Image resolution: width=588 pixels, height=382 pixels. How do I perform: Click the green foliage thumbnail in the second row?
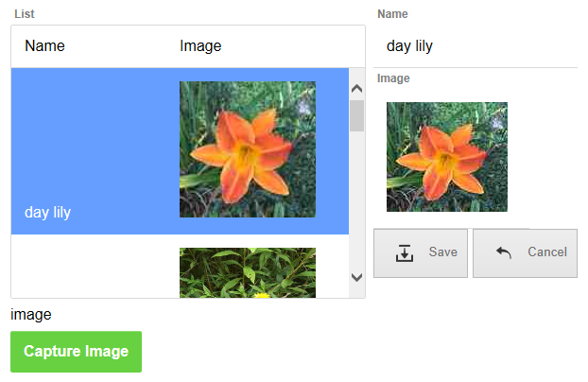click(248, 273)
